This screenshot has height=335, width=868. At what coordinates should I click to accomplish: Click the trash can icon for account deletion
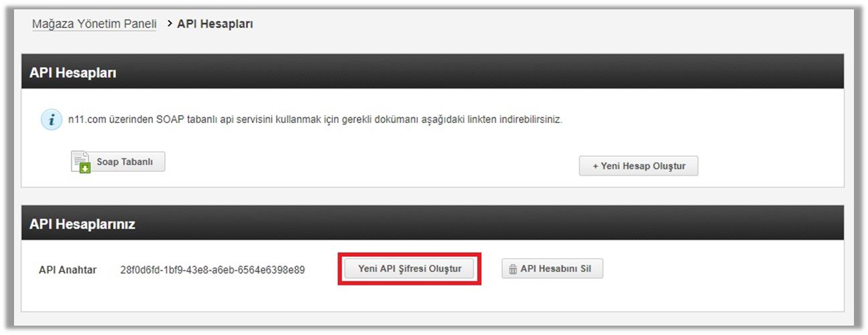[513, 269]
